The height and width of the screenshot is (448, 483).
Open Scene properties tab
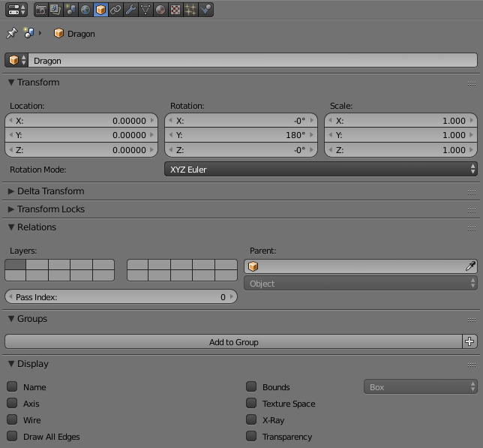click(x=70, y=10)
